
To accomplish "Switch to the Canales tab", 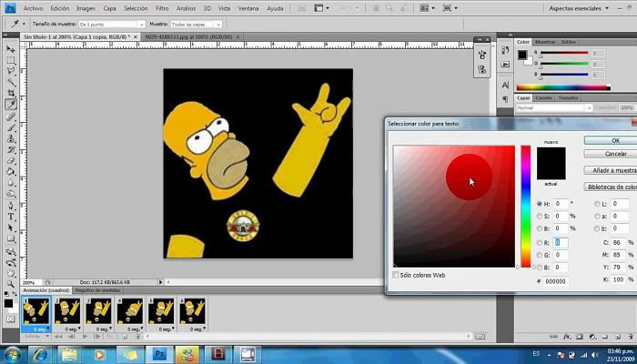I will tap(543, 98).
